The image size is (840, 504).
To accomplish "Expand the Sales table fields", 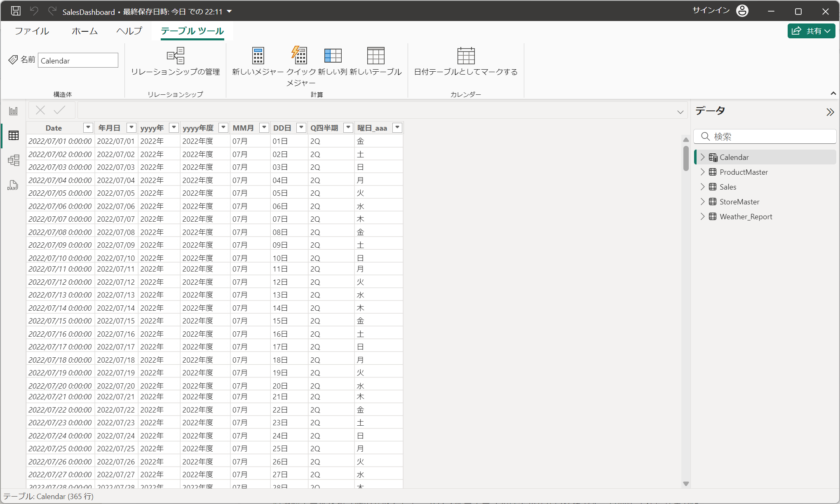I will pyautogui.click(x=703, y=187).
